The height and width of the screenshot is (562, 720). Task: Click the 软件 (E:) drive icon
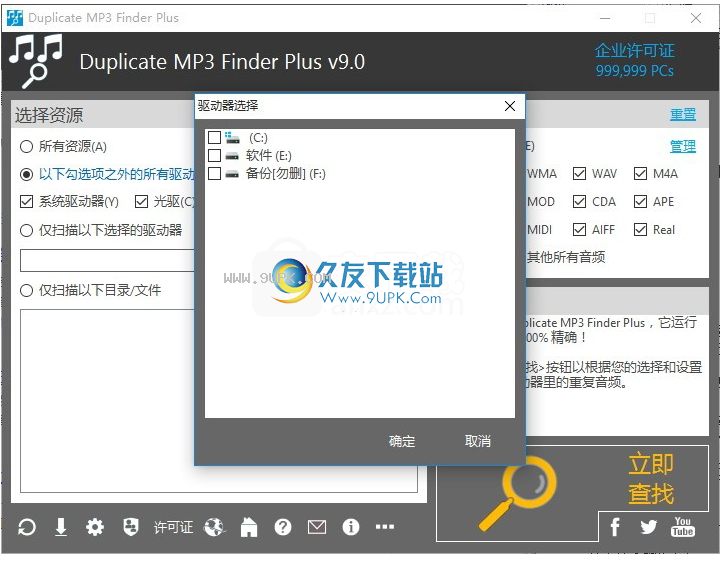point(232,156)
